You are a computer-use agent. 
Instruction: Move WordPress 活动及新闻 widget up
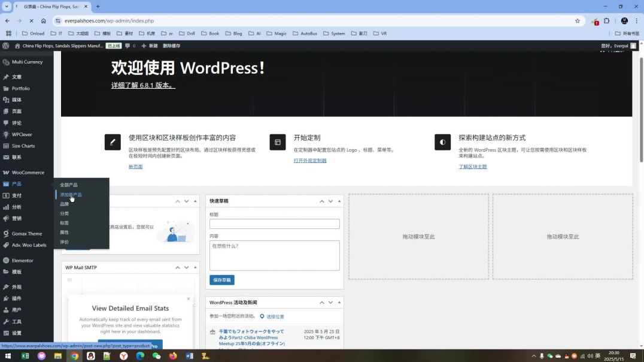321,302
